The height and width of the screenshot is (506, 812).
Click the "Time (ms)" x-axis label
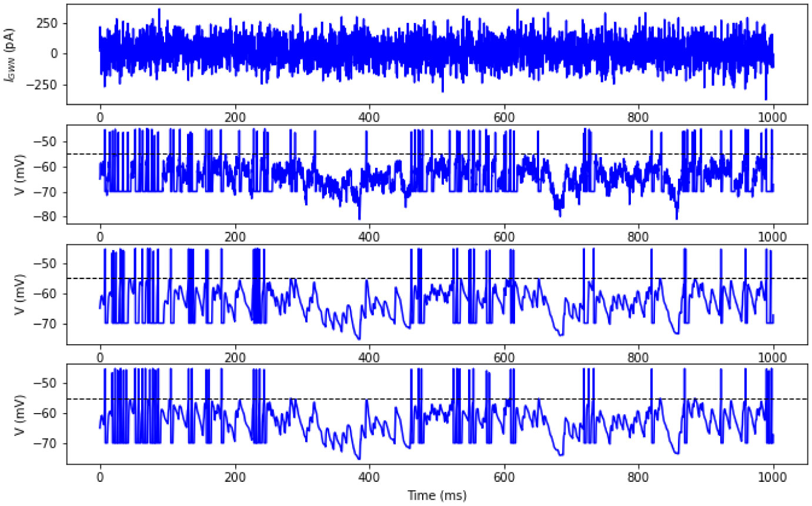(x=437, y=495)
